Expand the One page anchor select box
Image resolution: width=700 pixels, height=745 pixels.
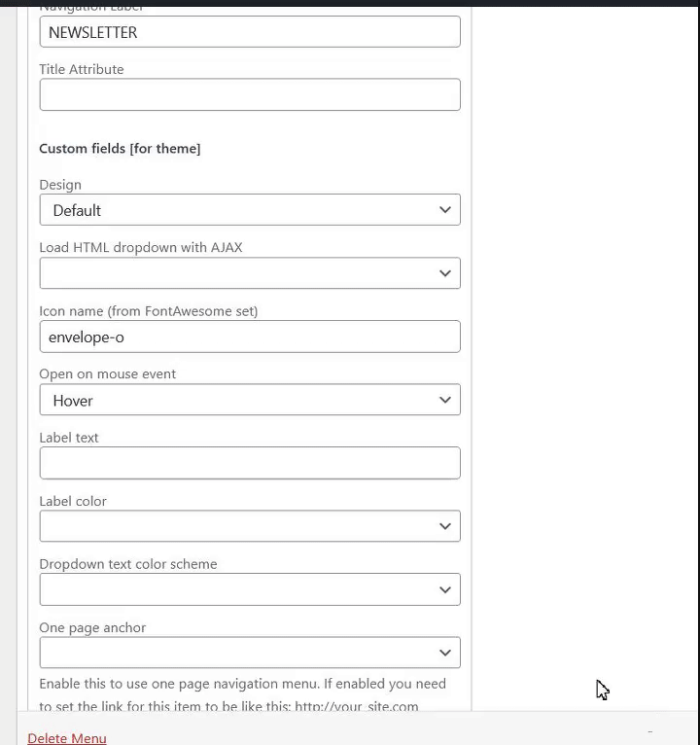point(249,653)
